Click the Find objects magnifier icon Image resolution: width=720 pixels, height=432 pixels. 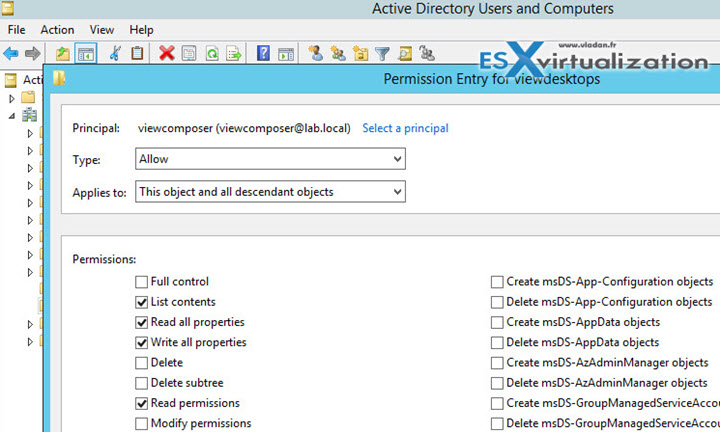click(405, 53)
